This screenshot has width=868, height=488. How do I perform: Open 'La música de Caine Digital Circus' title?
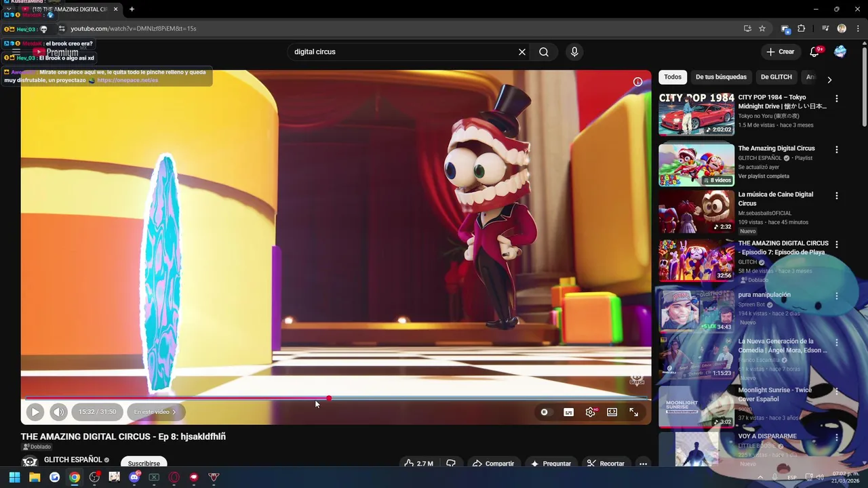[776, 199]
